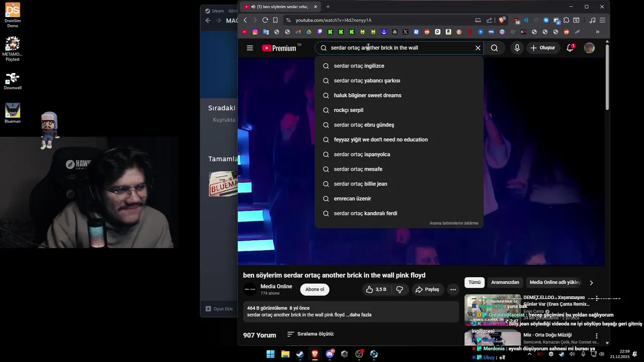Open a new browser tab
Viewport: 644px width, 362px height.
pos(328,7)
